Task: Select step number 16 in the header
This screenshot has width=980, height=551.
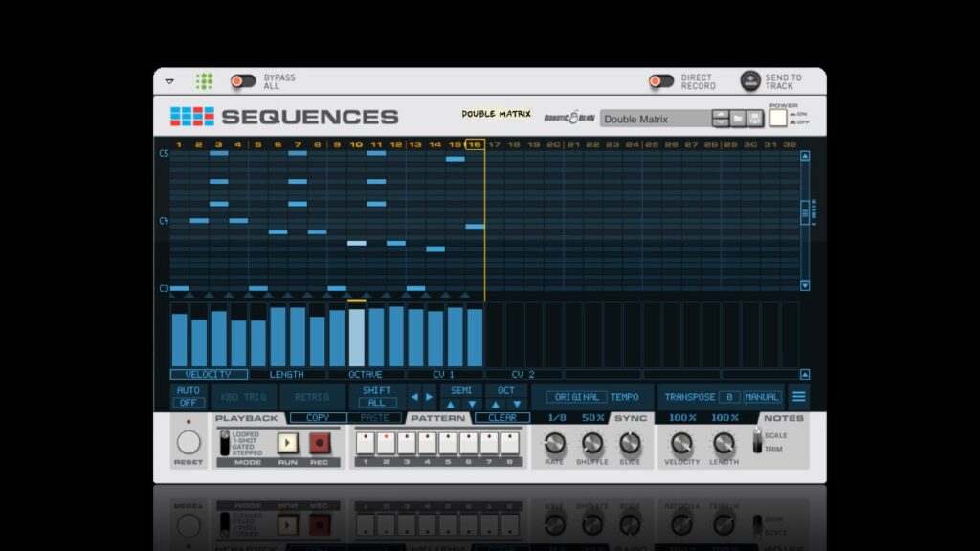Action: 475,144
